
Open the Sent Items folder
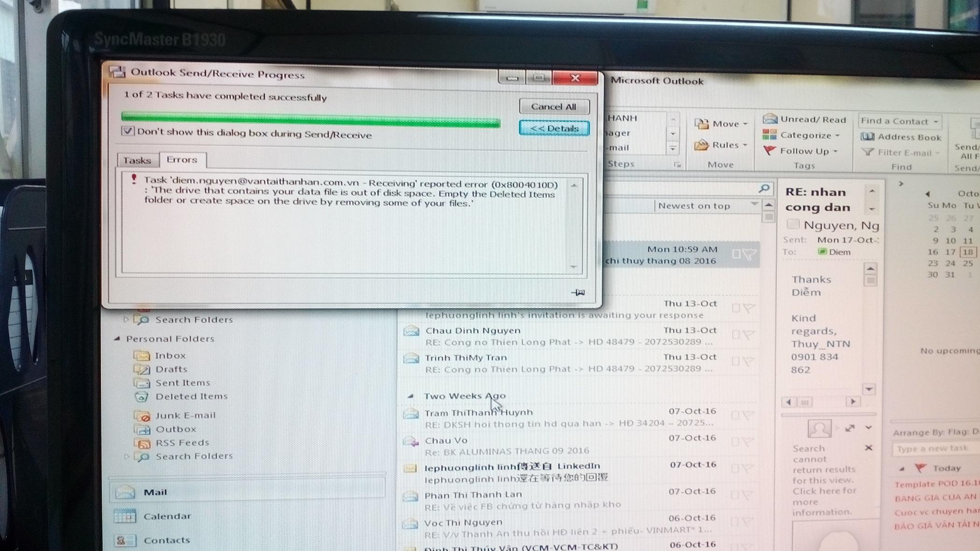click(172, 383)
